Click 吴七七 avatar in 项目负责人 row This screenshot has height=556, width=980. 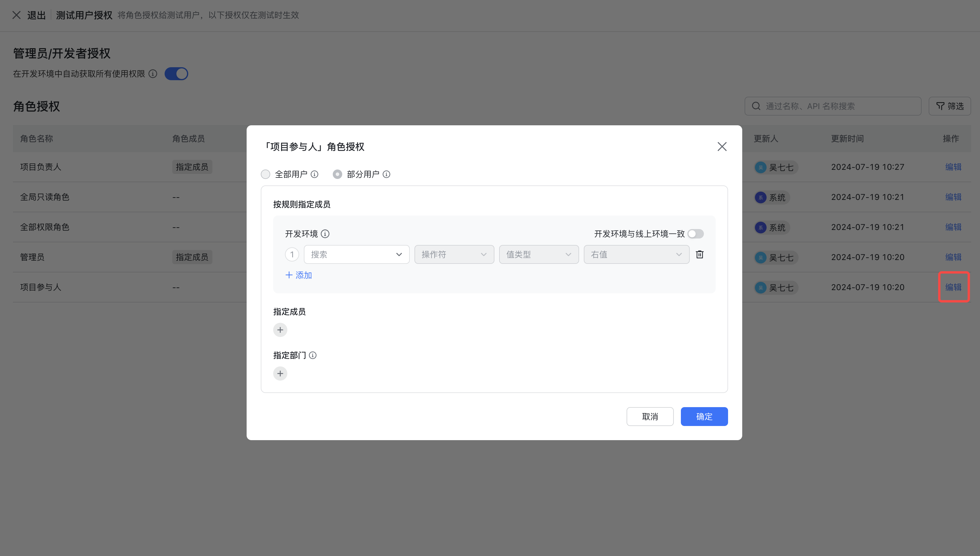click(x=760, y=167)
